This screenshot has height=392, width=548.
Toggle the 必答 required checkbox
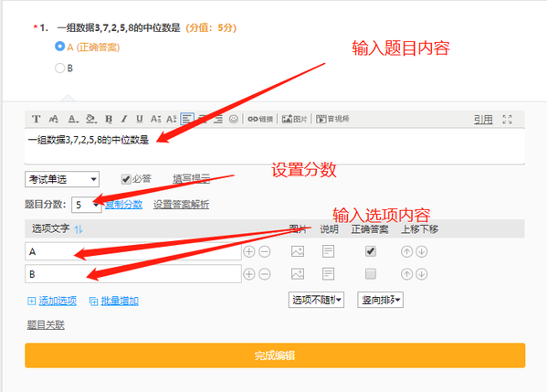coord(126,179)
